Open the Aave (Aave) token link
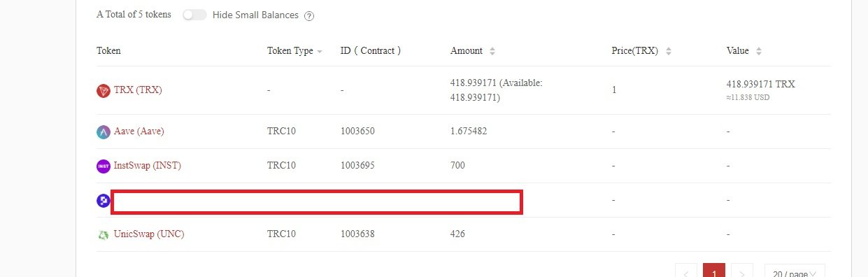This screenshot has width=868, height=277. [138, 132]
